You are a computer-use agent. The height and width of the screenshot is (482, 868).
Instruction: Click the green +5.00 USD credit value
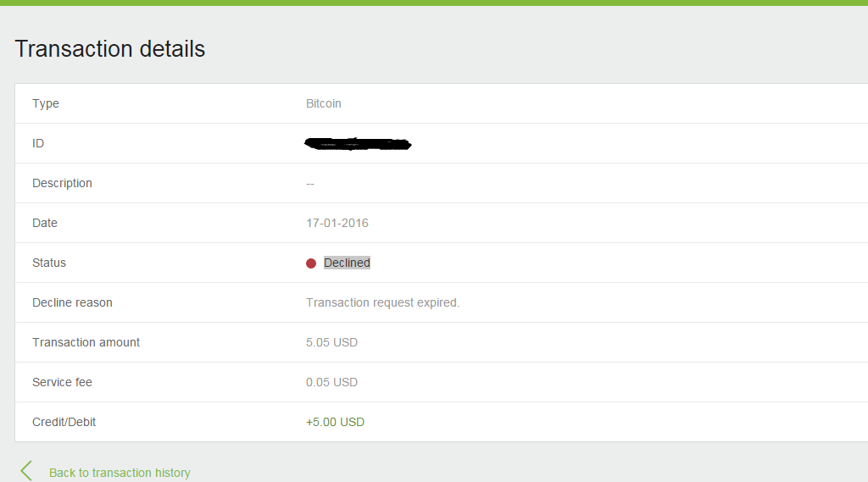coord(335,422)
